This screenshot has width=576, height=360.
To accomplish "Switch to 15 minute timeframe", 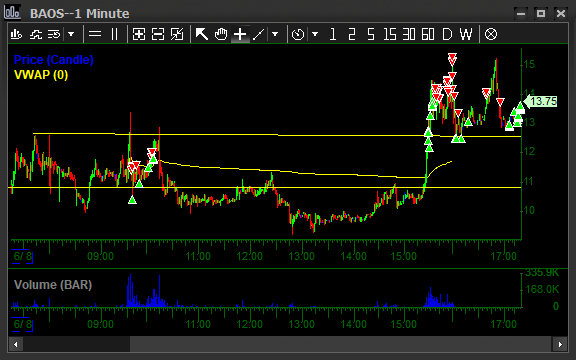I will coord(390,35).
